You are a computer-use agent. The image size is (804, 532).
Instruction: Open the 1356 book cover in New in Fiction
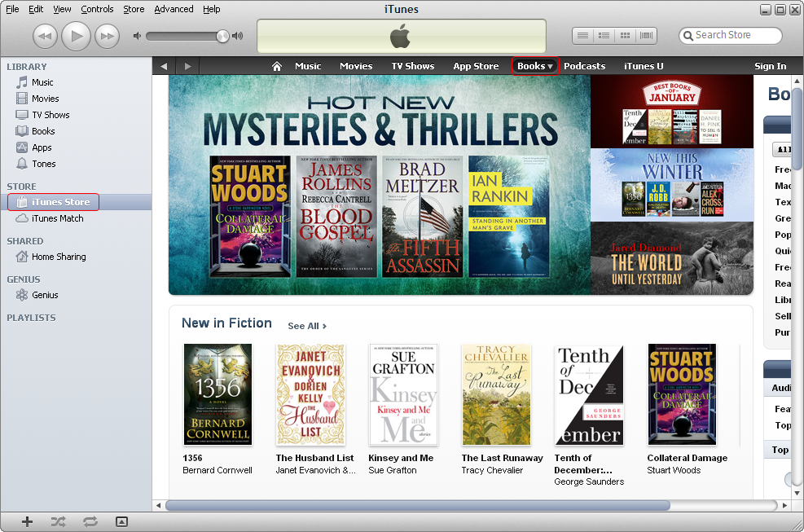click(218, 394)
